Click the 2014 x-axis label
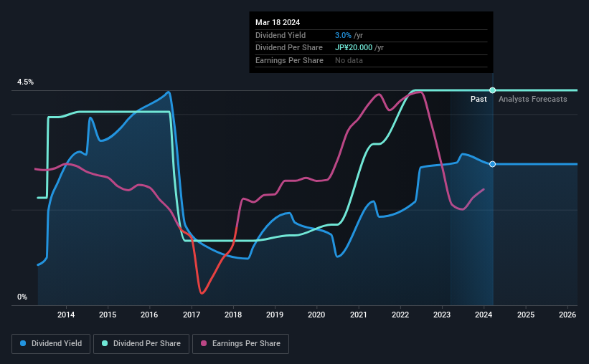The width and height of the screenshot is (589, 364). (x=66, y=315)
